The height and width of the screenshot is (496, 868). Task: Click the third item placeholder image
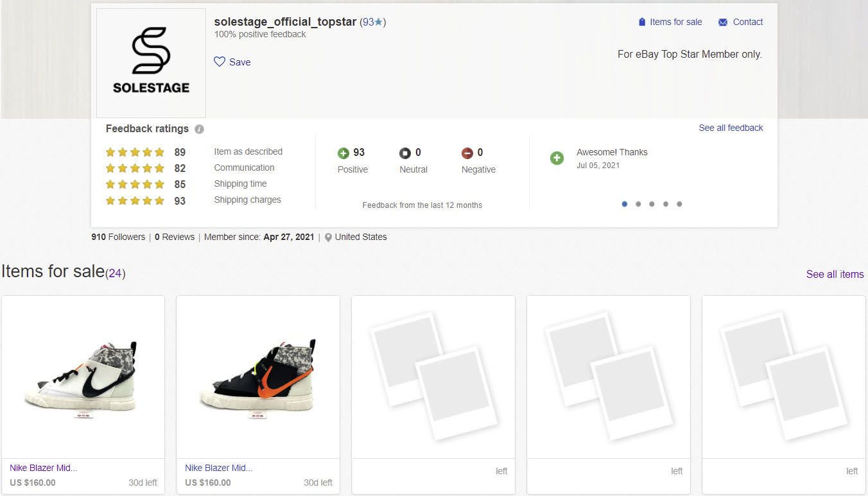[x=433, y=377]
